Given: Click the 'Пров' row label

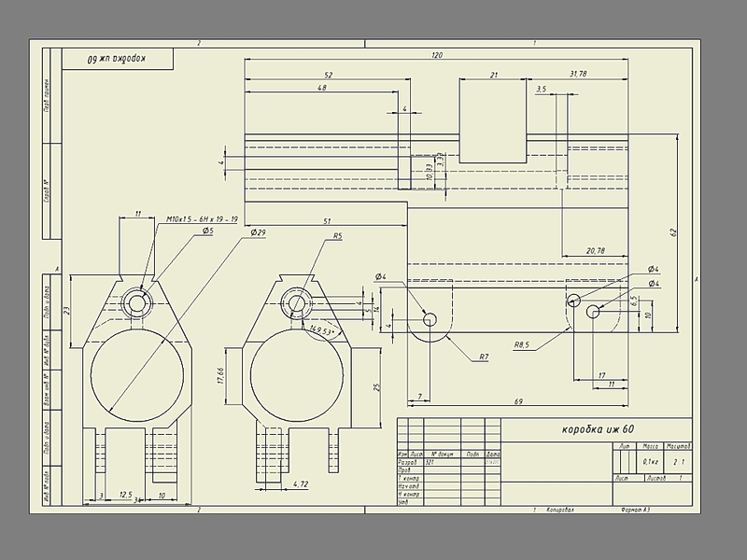Looking at the screenshot, I should click(x=404, y=469).
